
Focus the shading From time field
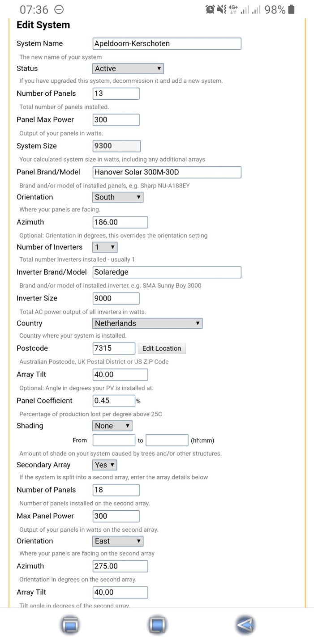pos(114,440)
